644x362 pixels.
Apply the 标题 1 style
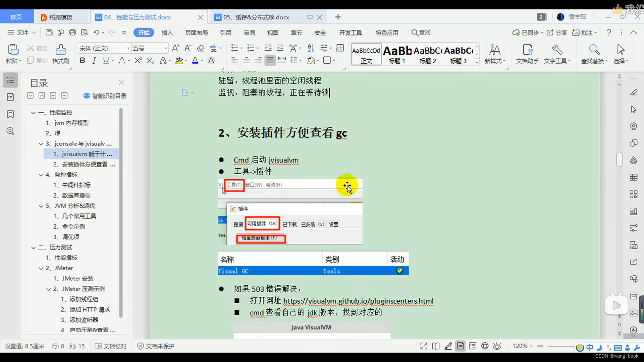click(397, 54)
